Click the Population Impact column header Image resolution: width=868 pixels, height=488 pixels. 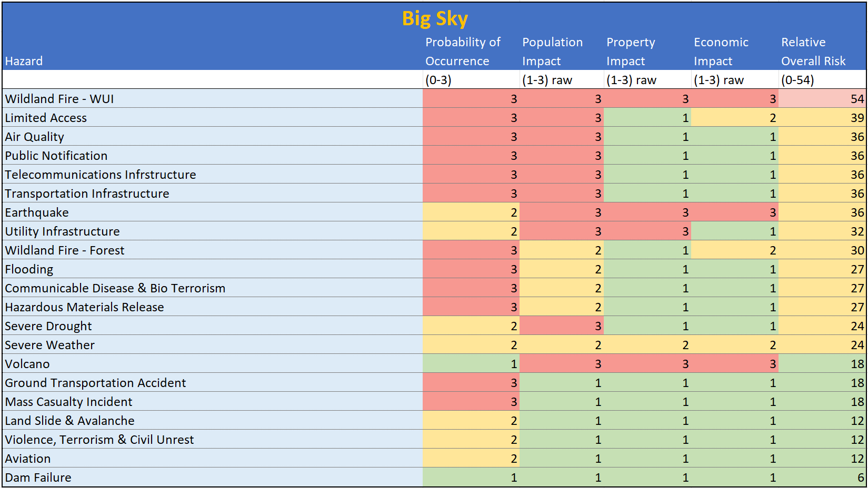click(552, 52)
